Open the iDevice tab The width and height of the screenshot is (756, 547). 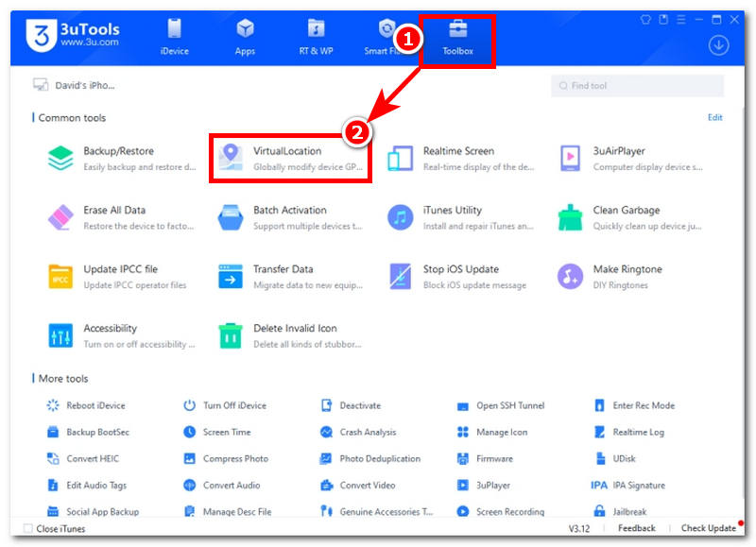click(x=176, y=37)
